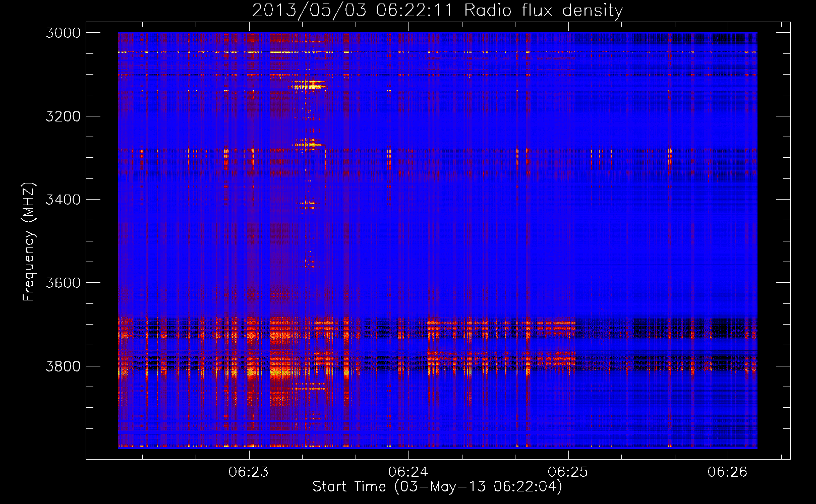Viewport: 816px width, 504px height.
Task: Click the 3400 frequency tick label
Action: (x=63, y=200)
